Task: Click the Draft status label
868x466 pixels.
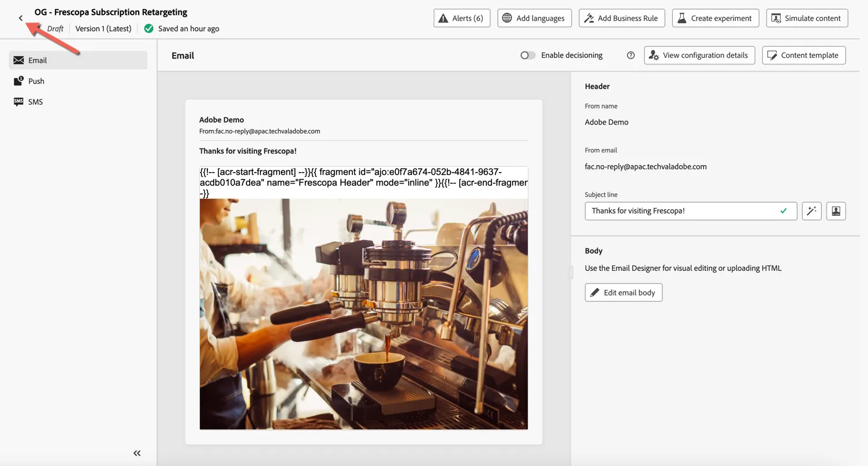Action: click(55, 28)
